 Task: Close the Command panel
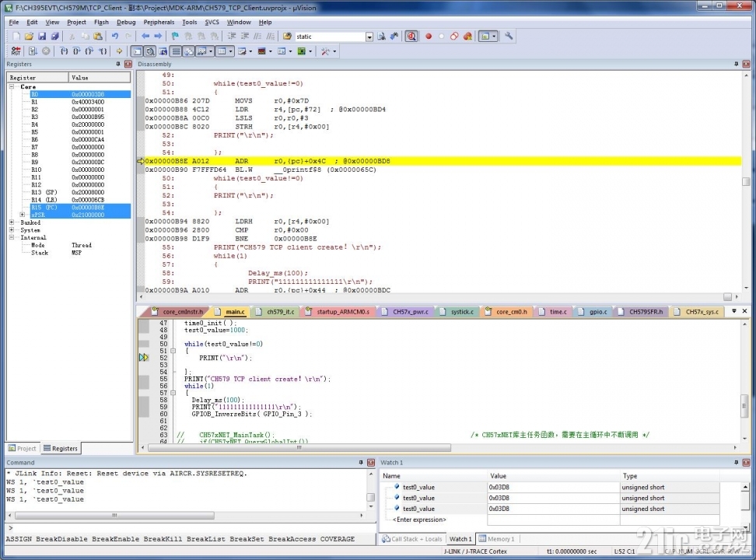coord(371,463)
